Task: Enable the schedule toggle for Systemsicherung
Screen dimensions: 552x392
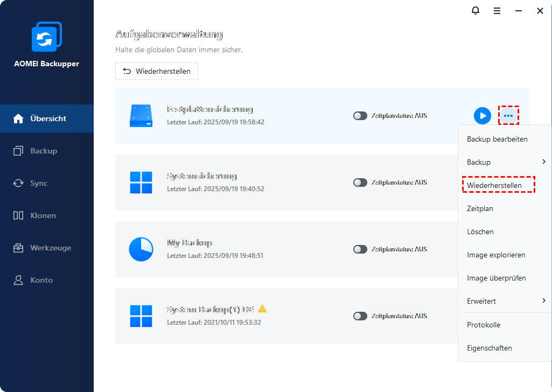Action: [360, 183]
